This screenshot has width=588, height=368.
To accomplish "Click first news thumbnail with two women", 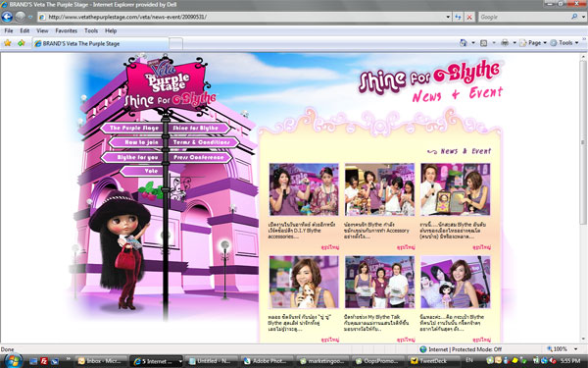I will [x=304, y=189].
